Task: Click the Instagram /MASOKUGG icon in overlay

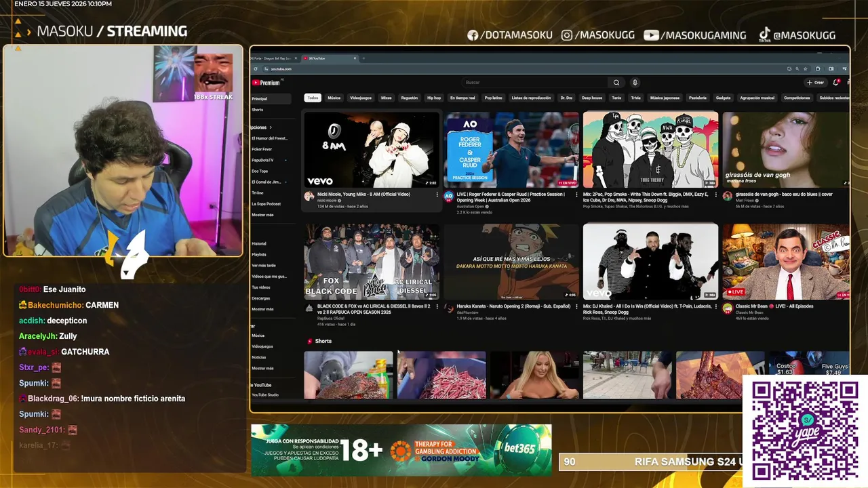Action: 567,35
